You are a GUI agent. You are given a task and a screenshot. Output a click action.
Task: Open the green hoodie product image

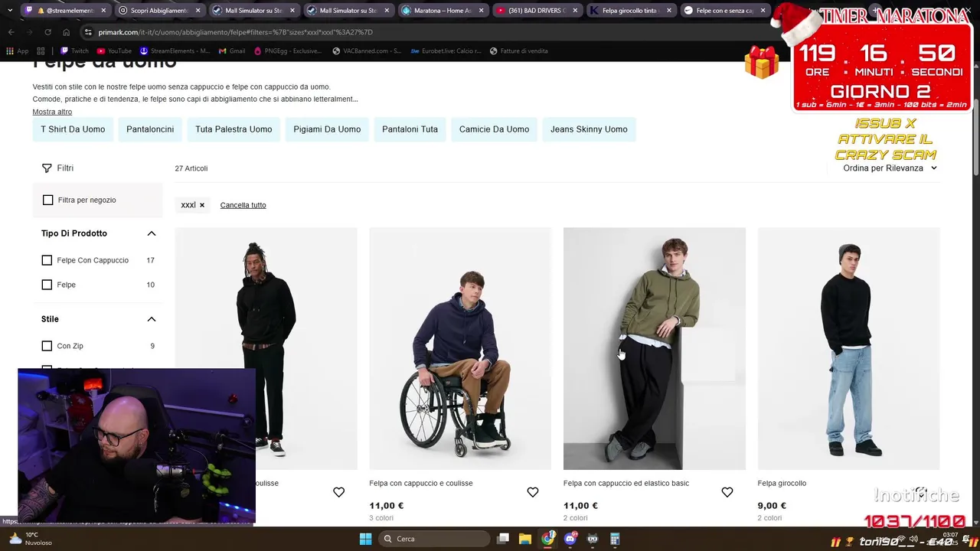click(x=655, y=348)
